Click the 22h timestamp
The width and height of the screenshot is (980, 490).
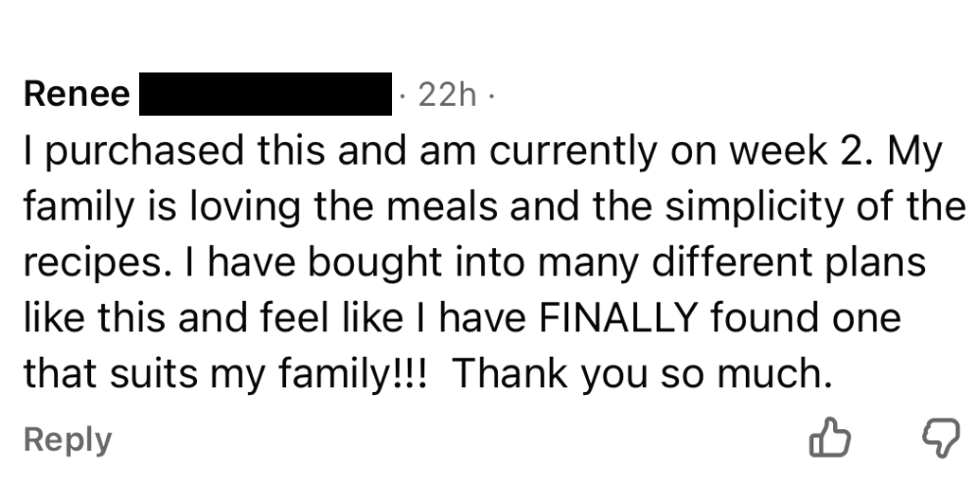tap(447, 94)
